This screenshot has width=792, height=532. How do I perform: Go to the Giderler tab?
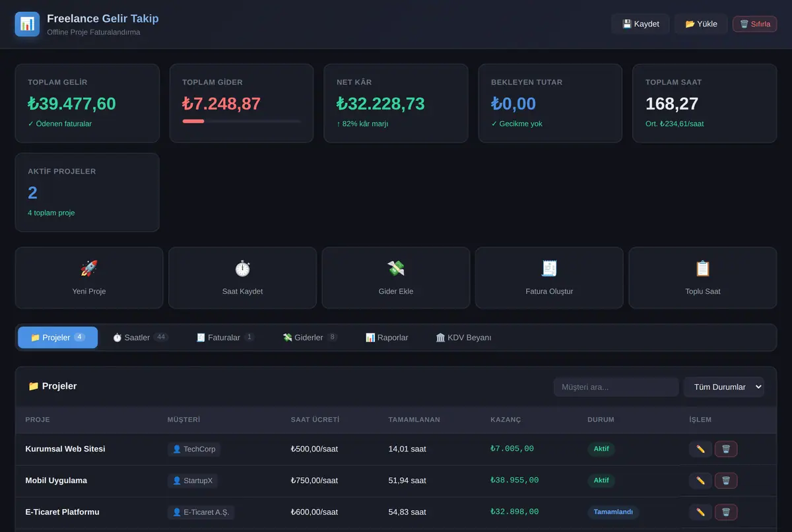[x=310, y=337]
